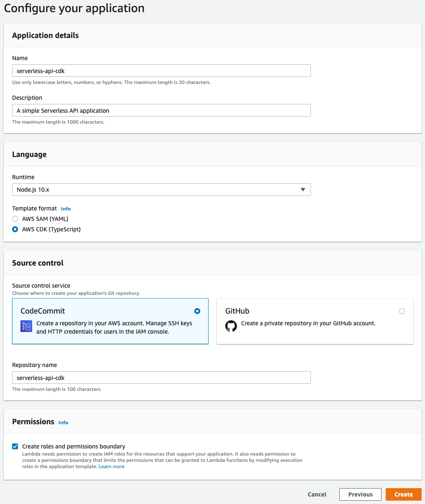Viewport: 425px width, 504px height.
Task: Keep AWS CDK (TypeScript) selected
Action: coord(15,229)
